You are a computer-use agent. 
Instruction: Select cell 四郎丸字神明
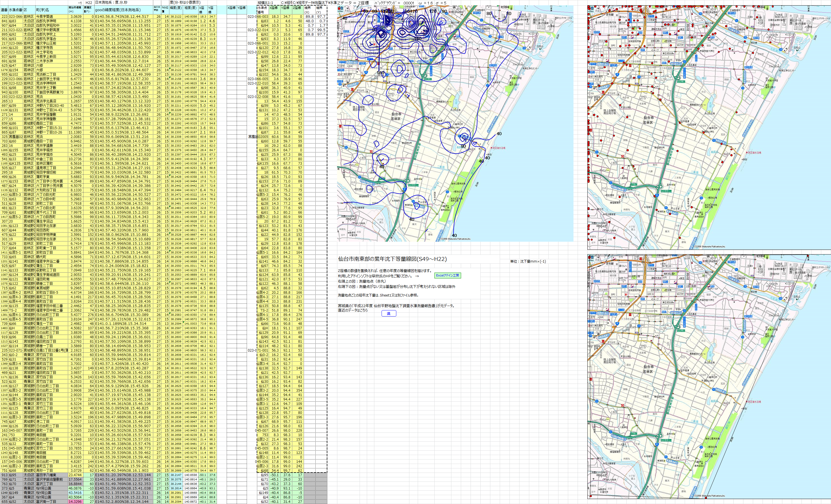coord(51,21)
